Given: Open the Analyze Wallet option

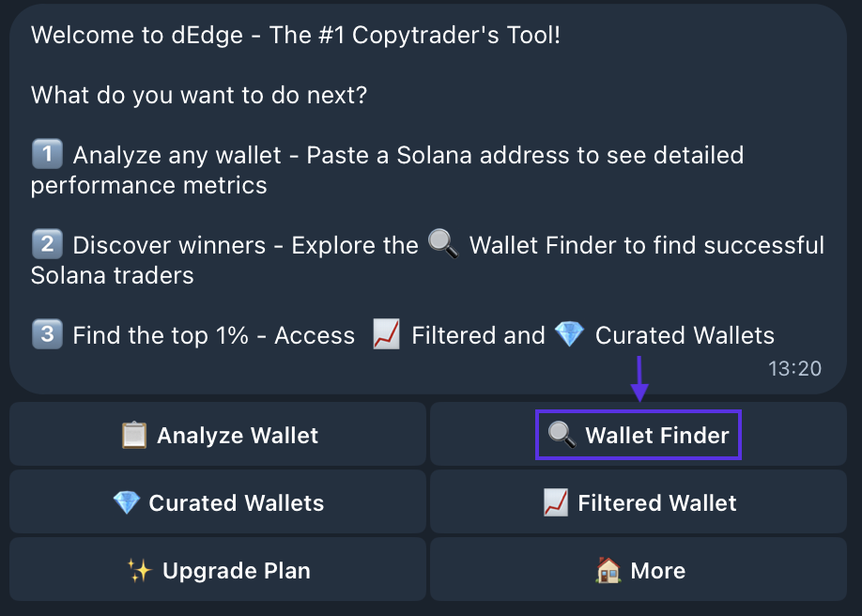Looking at the screenshot, I should click(218, 436).
